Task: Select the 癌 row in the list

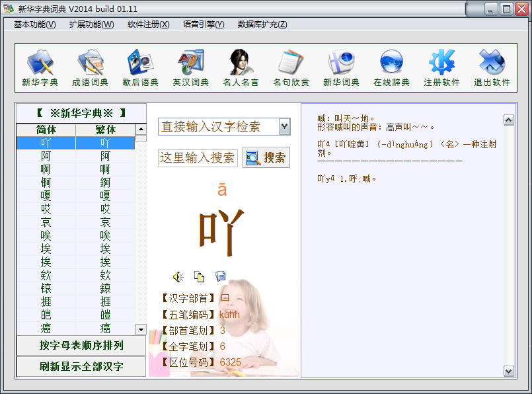Action: click(75, 328)
